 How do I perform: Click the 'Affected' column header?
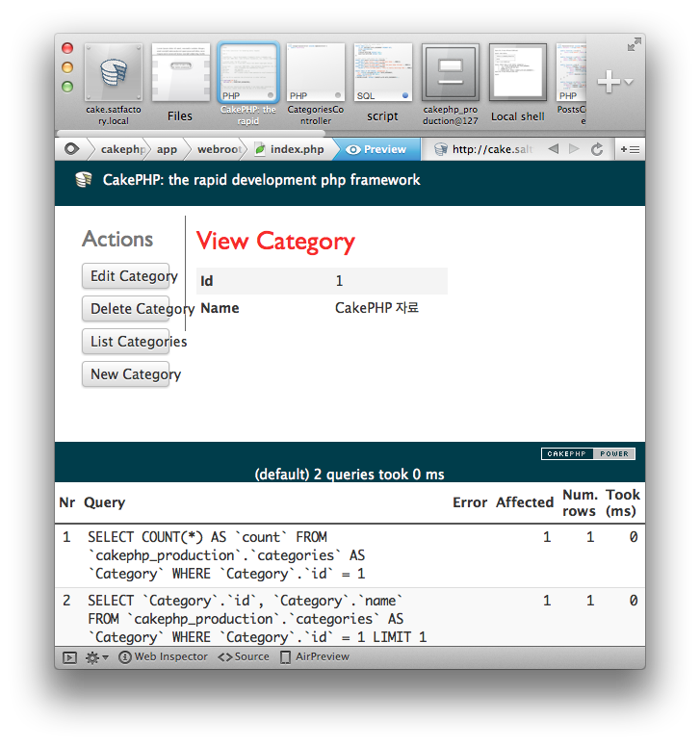(x=525, y=502)
